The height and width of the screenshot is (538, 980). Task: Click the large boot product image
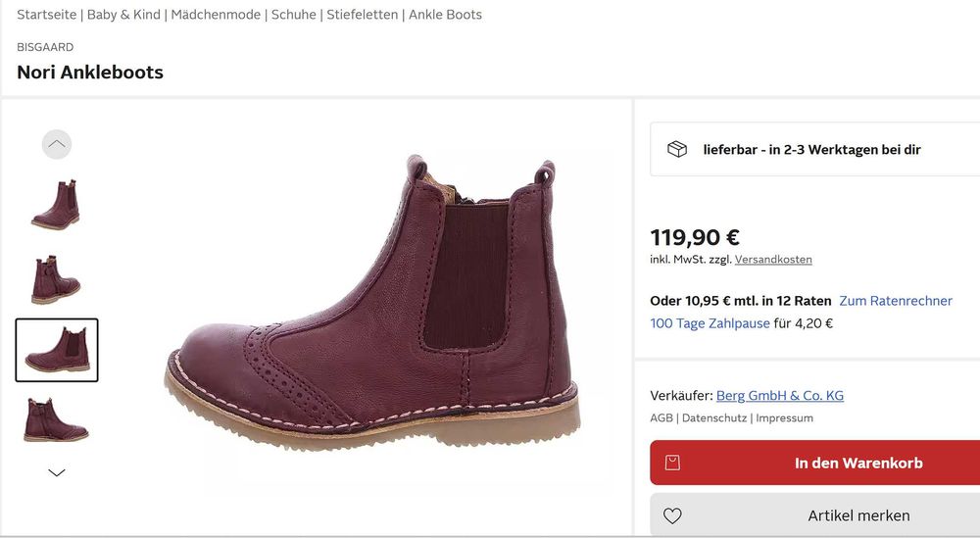point(382,314)
